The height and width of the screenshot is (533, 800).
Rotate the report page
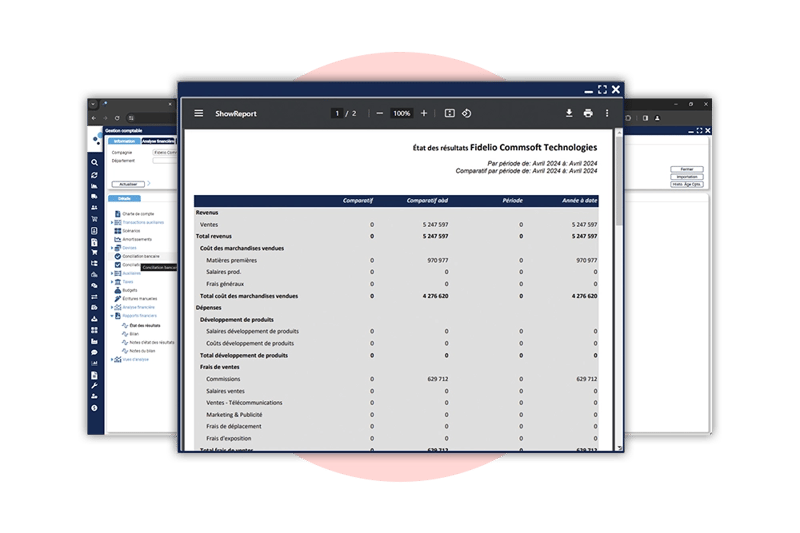(466, 113)
